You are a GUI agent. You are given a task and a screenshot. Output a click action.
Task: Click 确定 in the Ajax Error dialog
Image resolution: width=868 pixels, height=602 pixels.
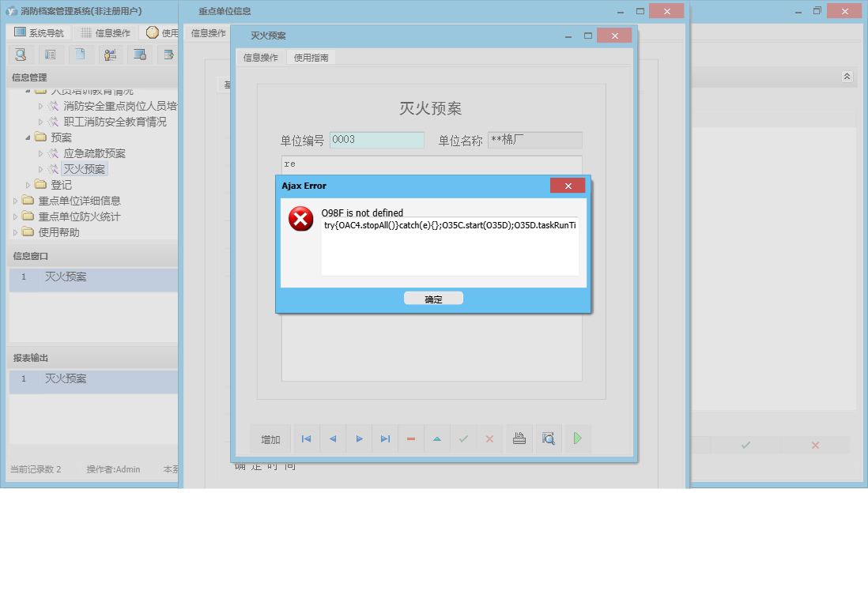433,298
